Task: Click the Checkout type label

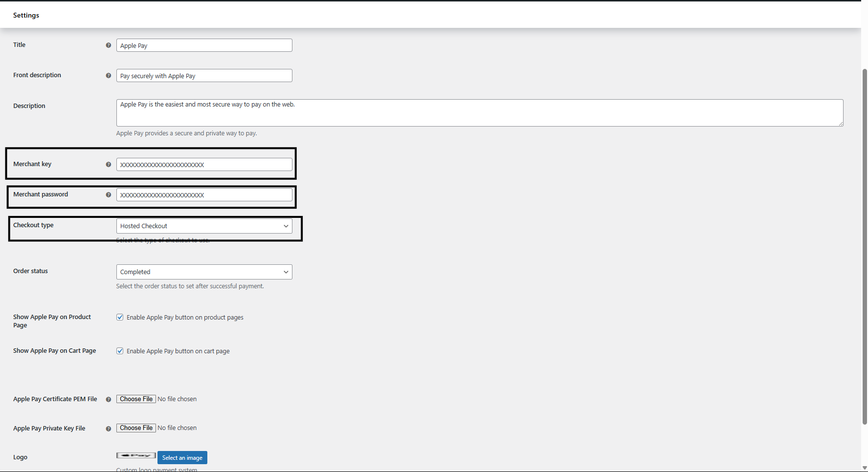Action: point(33,225)
